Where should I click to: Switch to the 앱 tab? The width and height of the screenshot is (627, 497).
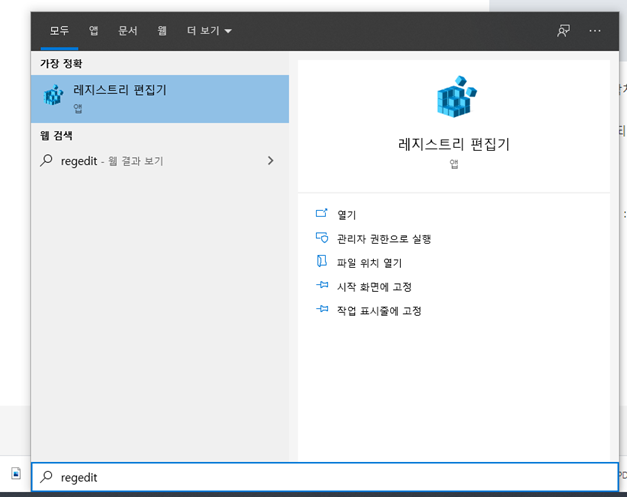94,31
